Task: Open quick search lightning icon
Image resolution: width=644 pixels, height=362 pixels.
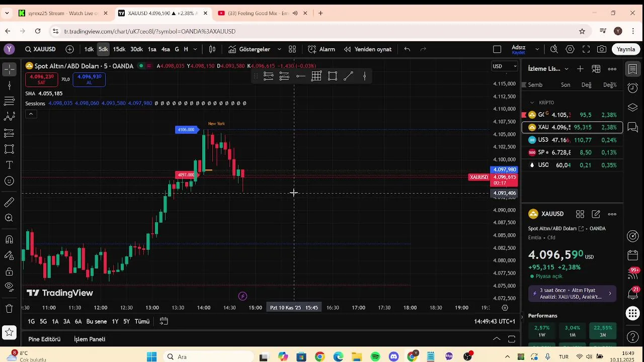Action: click(x=554, y=49)
